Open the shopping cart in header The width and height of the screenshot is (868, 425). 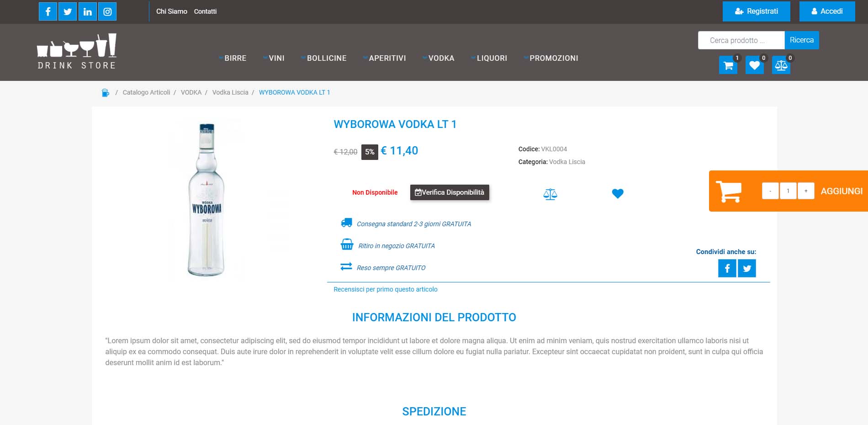[x=728, y=65]
